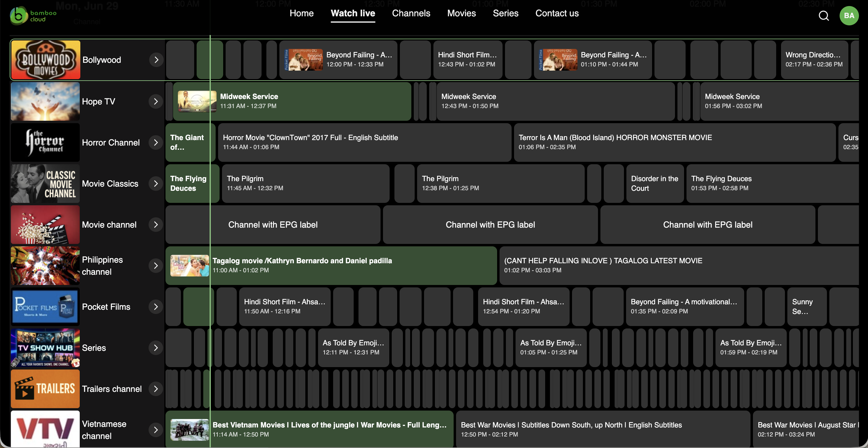This screenshot has height=448, width=868.
Task: Select the Sunny Se… program on Pocket Films
Action: pos(807,307)
